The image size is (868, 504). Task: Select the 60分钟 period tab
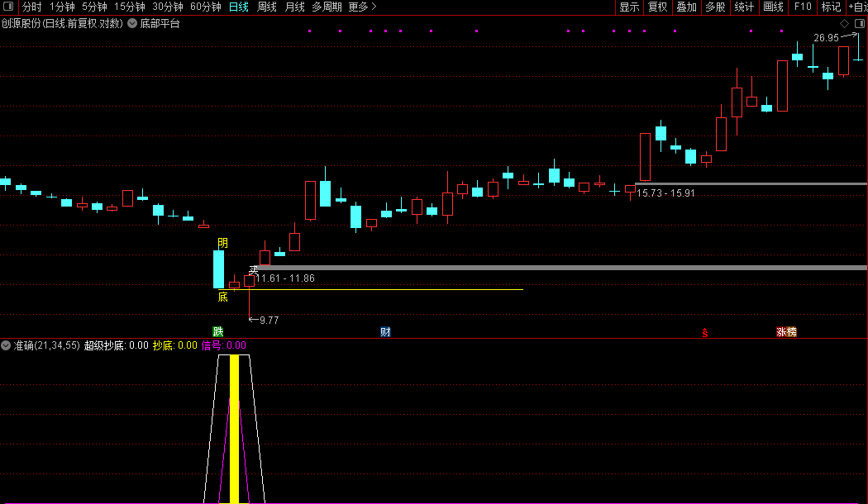coord(205,7)
